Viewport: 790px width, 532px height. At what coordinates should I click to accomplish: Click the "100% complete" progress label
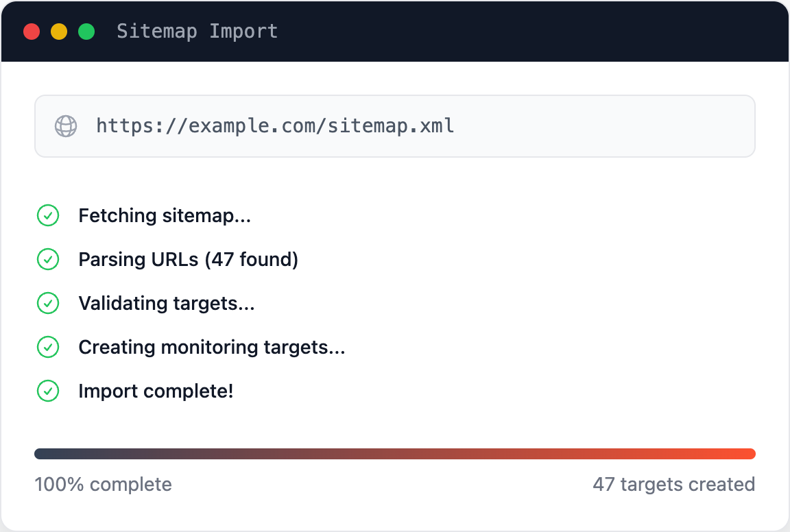(103, 485)
